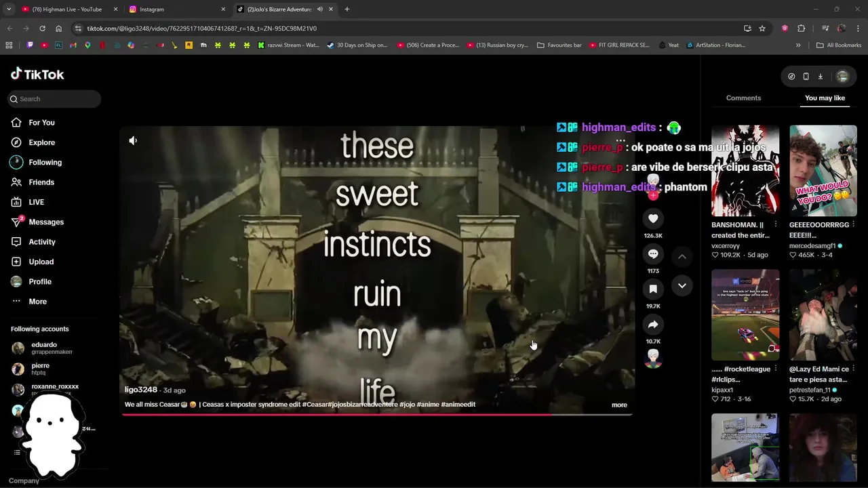This screenshot has width=868, height=488.
Task: Open the BANSHOMAN recommended video thumbnail
Action: 745,170
